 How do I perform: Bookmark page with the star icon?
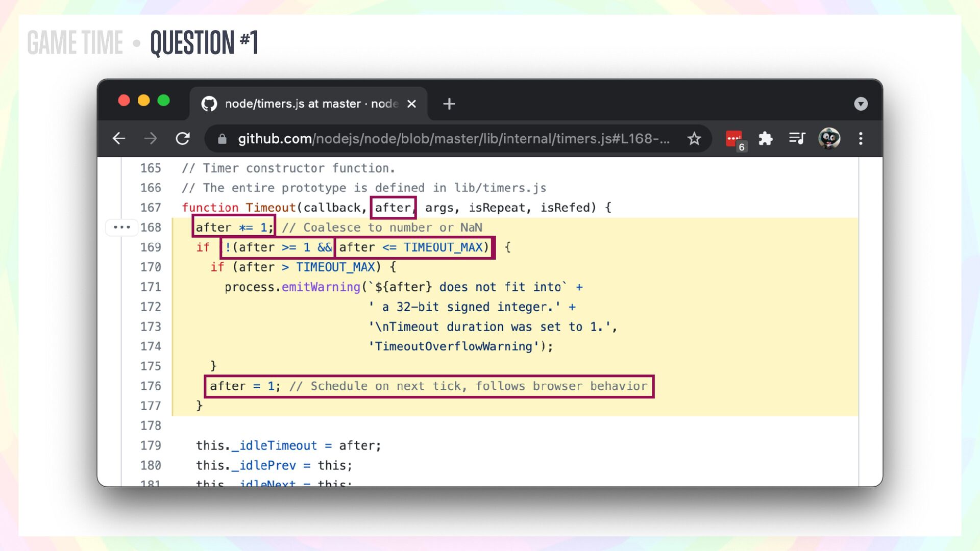[x=694, y=139]
